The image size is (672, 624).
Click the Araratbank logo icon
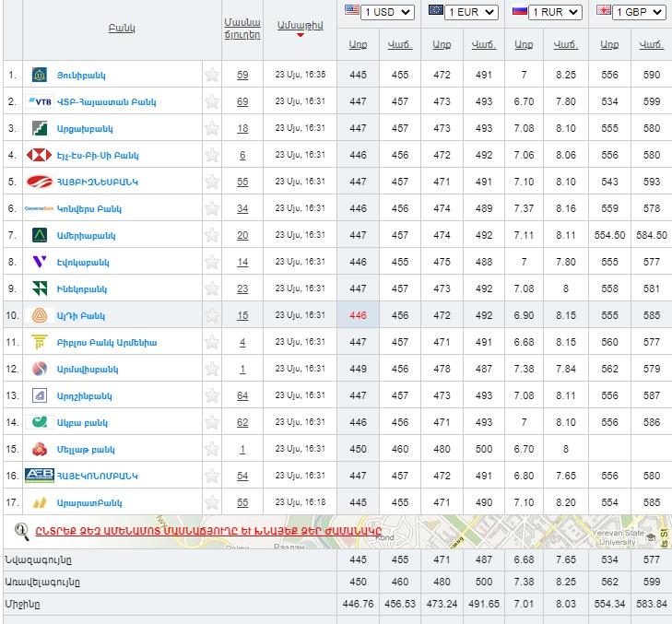point(39,502)
